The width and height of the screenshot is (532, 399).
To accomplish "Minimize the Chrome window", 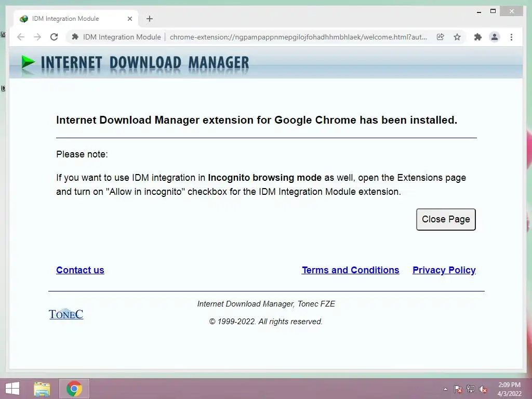I will (478, 12).
